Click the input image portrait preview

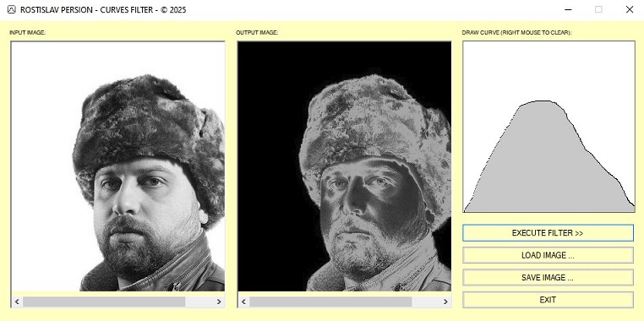[x=118, y=166]
